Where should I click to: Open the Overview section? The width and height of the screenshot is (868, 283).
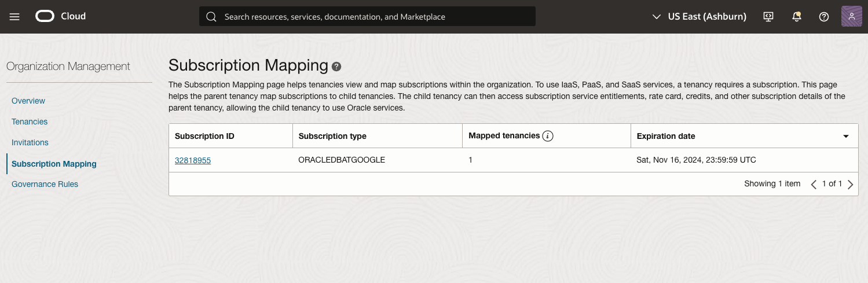point(28,101)
